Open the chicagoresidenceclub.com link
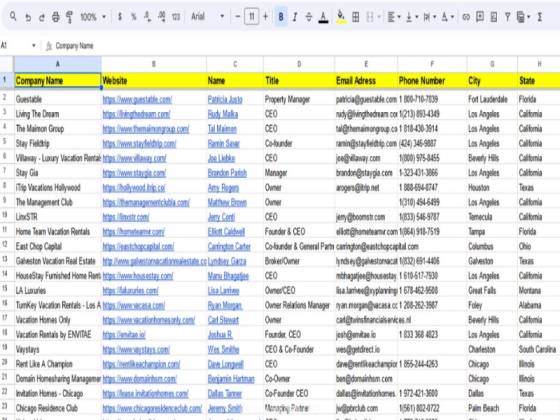This screenshot has width=560, height=420. point(152,408)
